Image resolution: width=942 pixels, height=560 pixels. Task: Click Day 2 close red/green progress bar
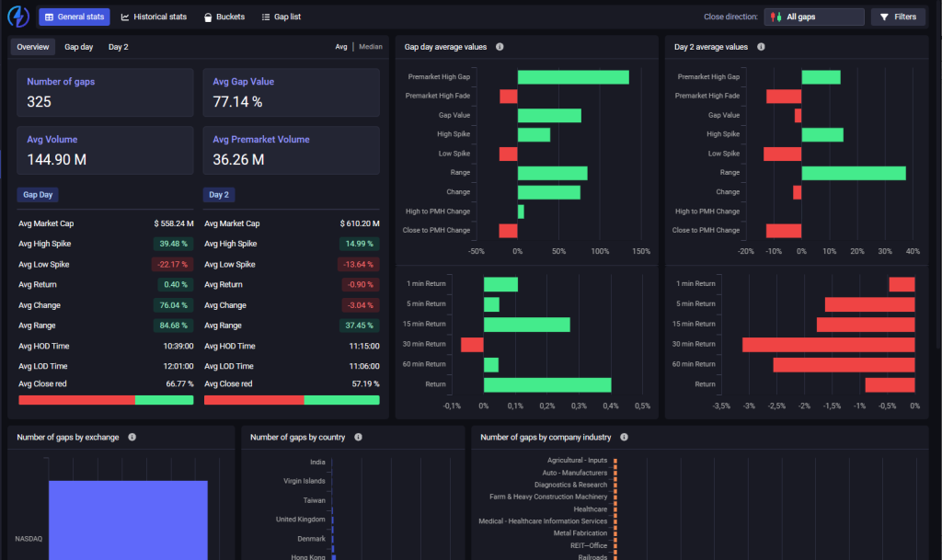click(x=292, y=400)
